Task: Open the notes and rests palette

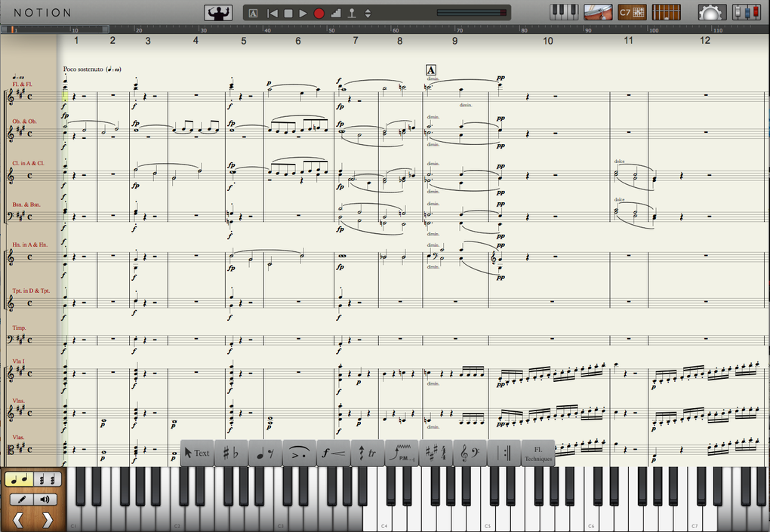Action: click(265, 453)
